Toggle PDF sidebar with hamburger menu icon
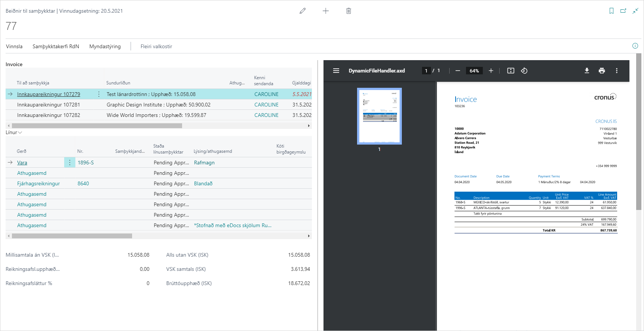644x331 pixels. click(336, 71)
